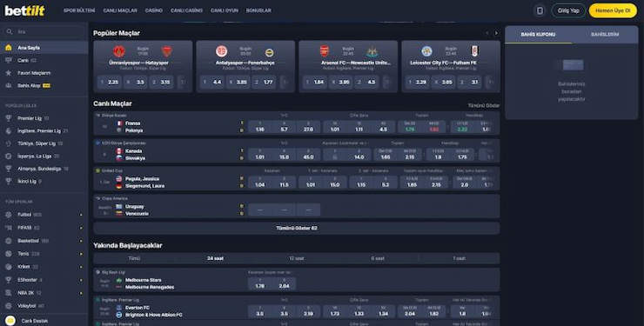The width and height of the screenshot is (644, 326).
Task: Expand the FIFA18 sport category
Action: (81, 228)
